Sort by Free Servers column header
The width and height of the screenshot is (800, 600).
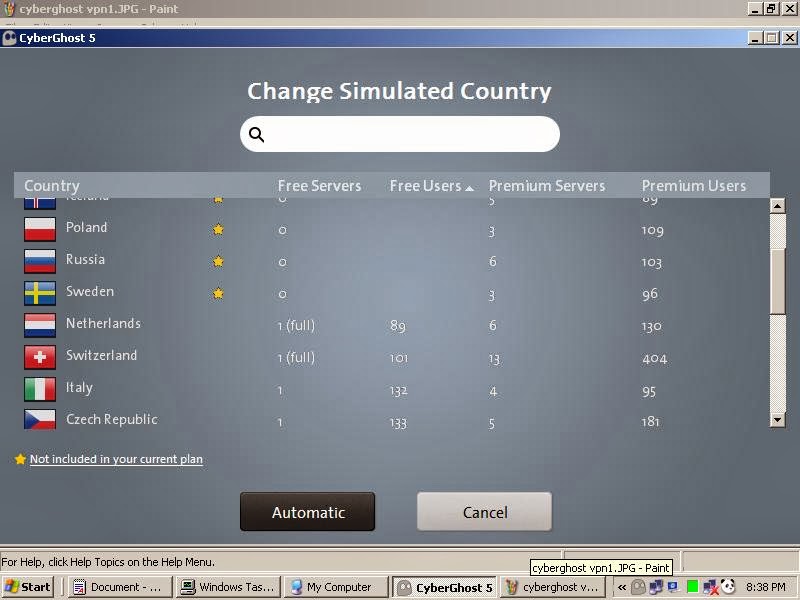[x=319, y=185]
